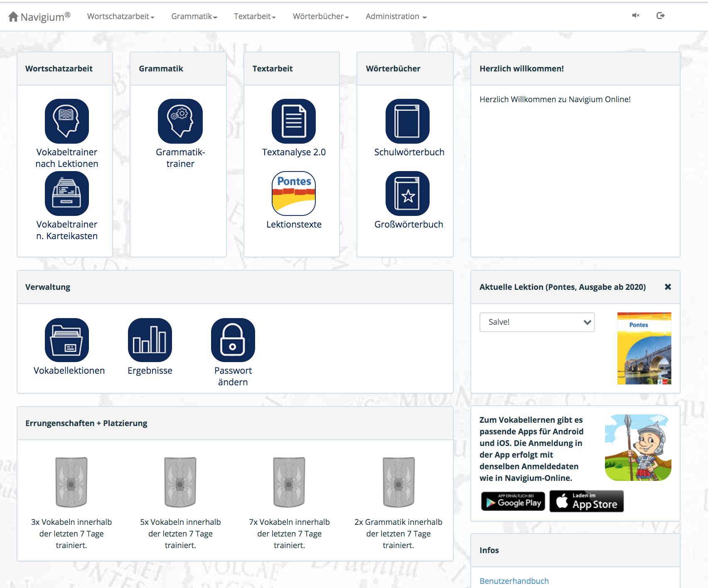Expand the Wortschatzarbeit navigation menu

tap(120, 17)
